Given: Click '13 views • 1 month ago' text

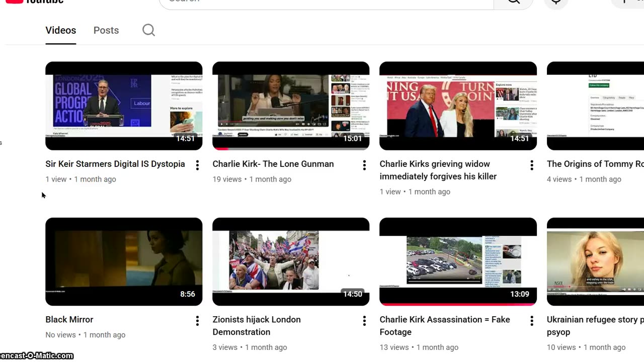Looking at the screenshot, I should [x=419, y=347].
